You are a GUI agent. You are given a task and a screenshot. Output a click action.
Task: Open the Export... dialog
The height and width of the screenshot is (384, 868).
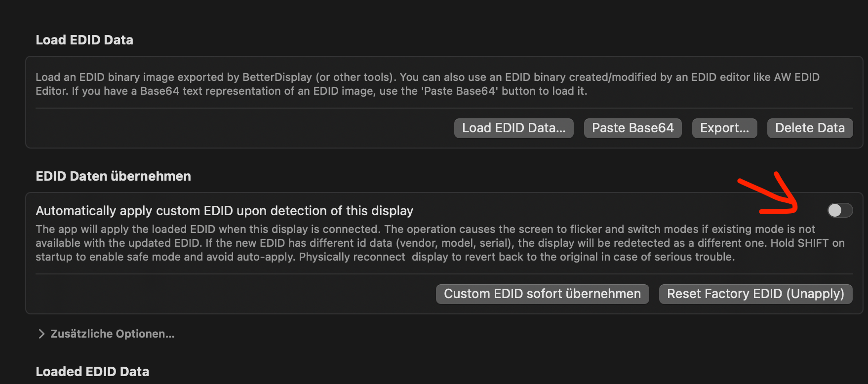[724, 128]
